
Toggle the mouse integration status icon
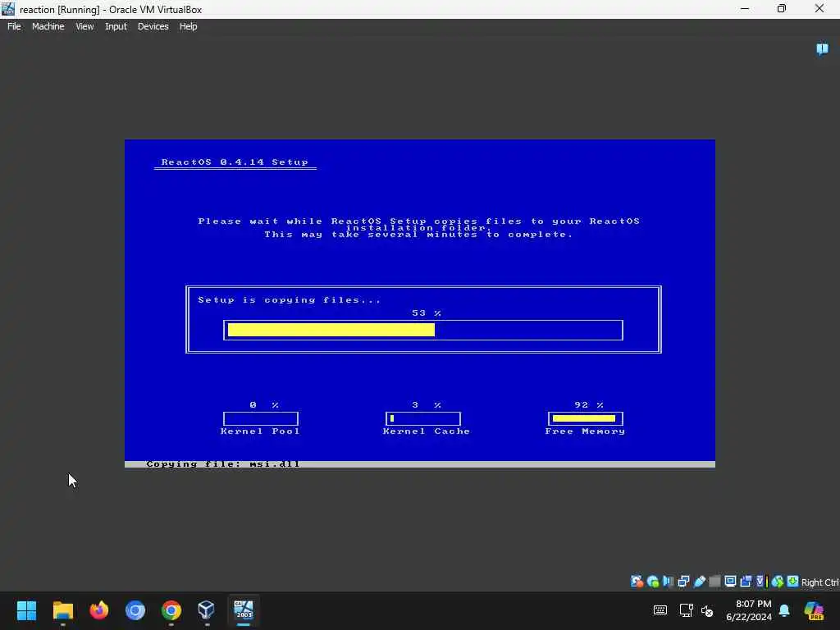tap(778, 582)
